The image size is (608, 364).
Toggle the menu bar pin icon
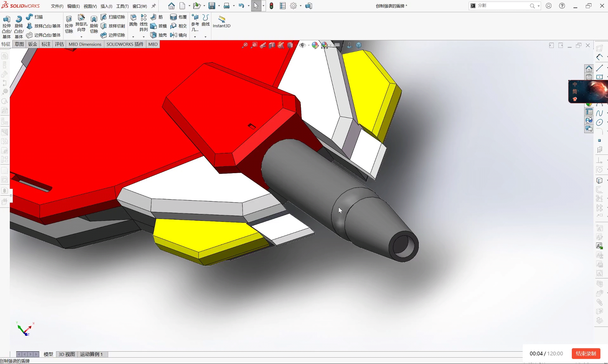click(x=154, y=6)
